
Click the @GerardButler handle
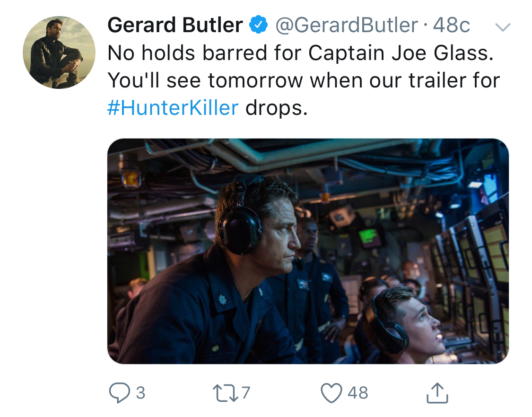click(x=347, y=26)
